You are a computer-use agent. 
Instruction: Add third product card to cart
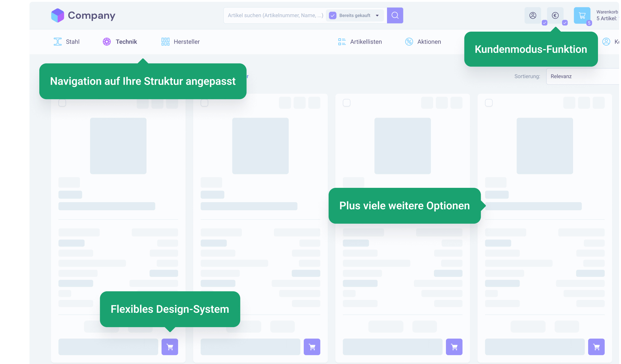pyautogui.click(x=454, y=347)
